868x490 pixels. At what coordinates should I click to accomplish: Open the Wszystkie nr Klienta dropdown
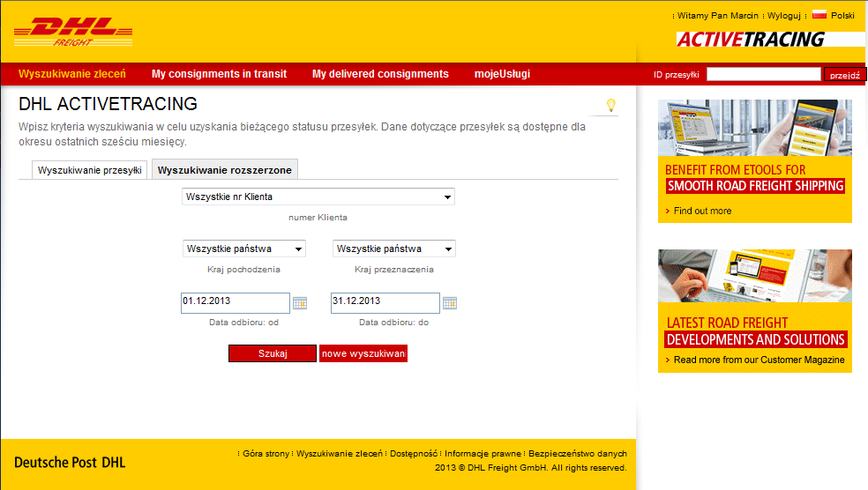318,197
